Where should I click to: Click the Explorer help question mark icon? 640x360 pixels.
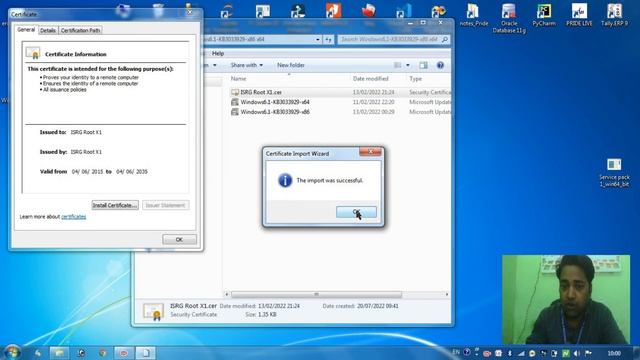click(x=440, y=65)
